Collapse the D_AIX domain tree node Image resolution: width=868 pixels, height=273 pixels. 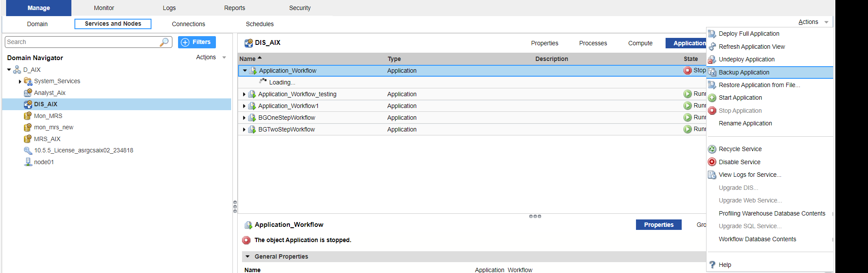[9, 70]
